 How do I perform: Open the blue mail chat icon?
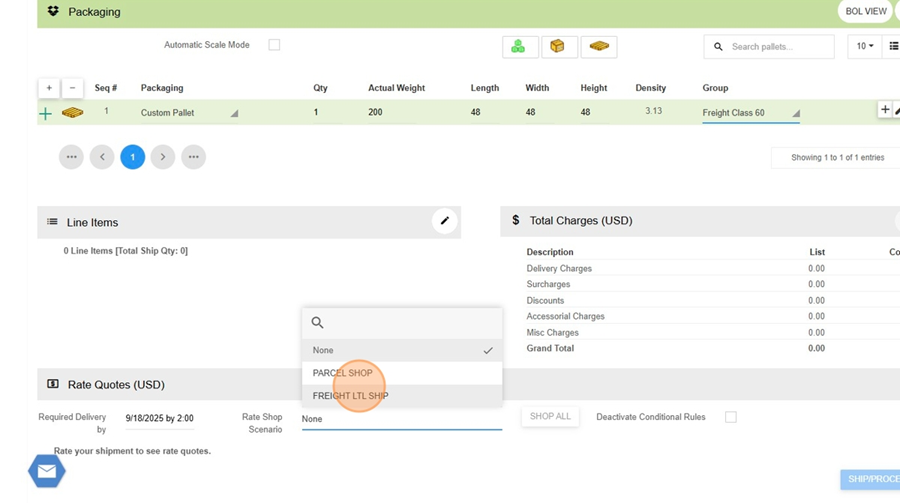point(46,471)
